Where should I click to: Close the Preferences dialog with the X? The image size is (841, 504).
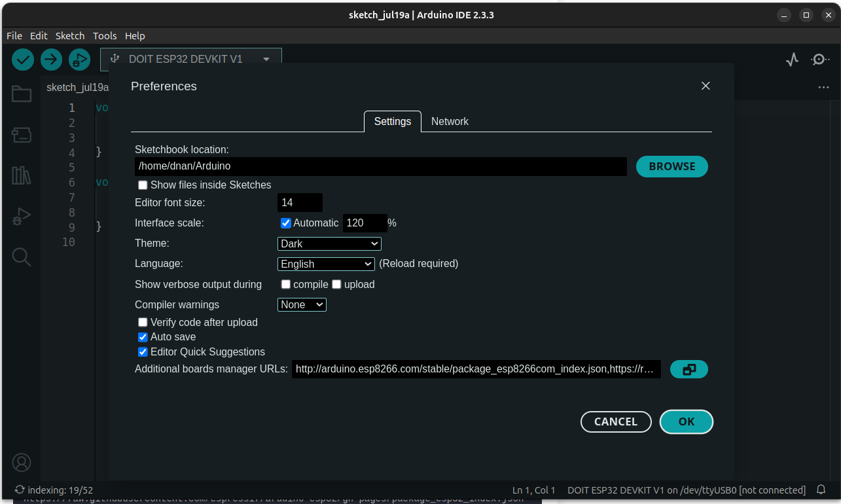pos(706,86)
